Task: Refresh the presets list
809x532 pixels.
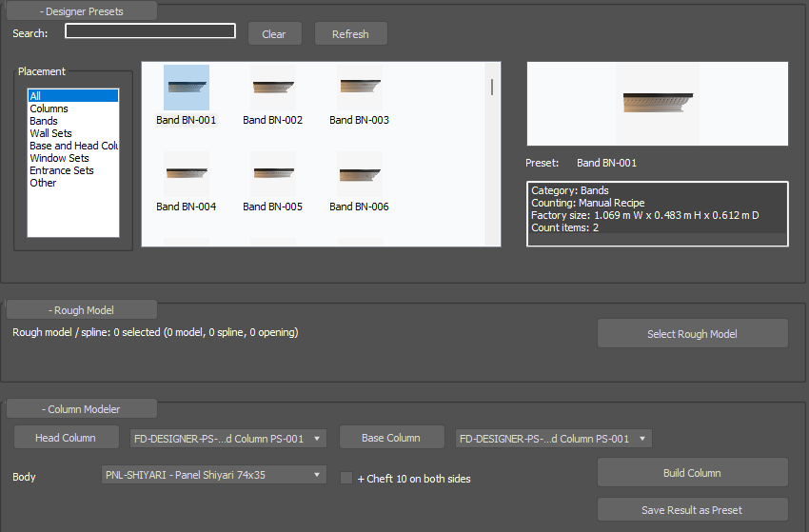Action: coord(351,34)
